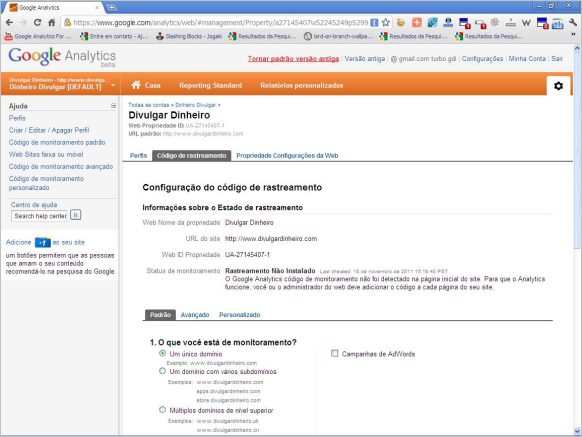Click Perfis help link in sidebar
The height and width of the screenshot is (437, 582).
pos(17,118)
